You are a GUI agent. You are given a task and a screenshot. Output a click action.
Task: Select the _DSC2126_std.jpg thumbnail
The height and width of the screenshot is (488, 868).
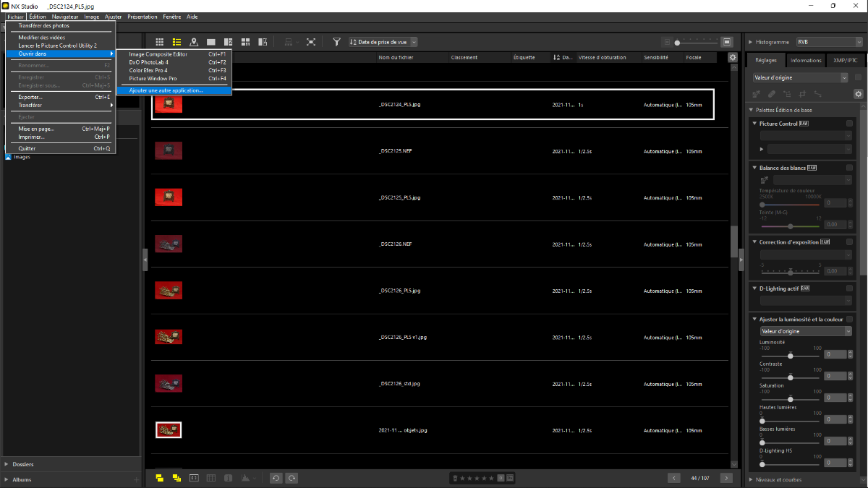[169, 383]
